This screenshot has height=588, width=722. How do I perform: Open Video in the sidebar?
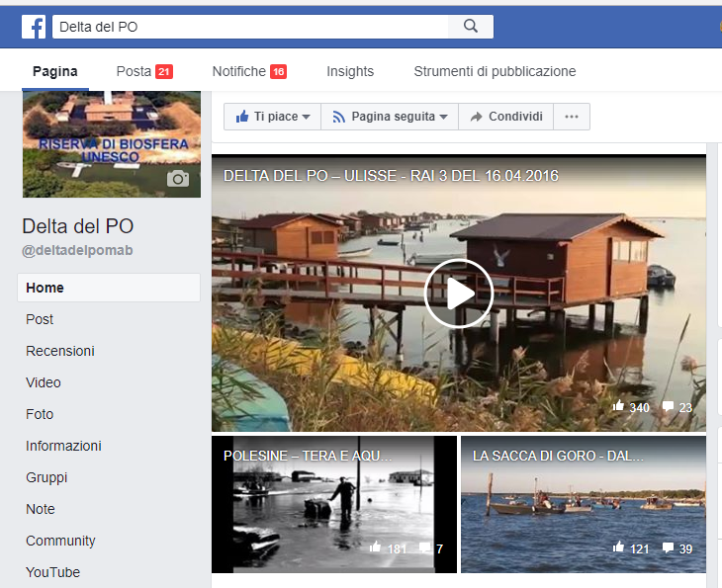pyautogui.click(x=44, y=382)
